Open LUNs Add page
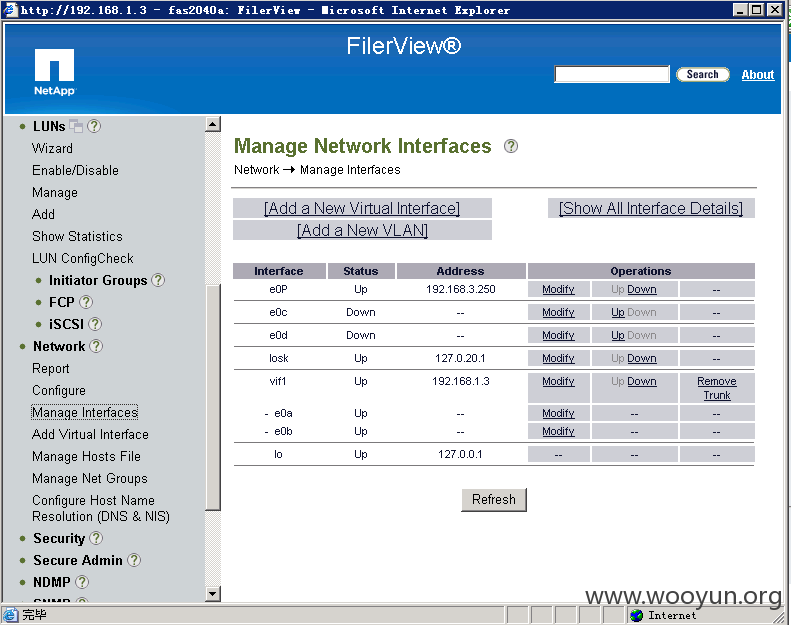Image resolution: width=791 pixels, height=625 pixels. point(43,214)
